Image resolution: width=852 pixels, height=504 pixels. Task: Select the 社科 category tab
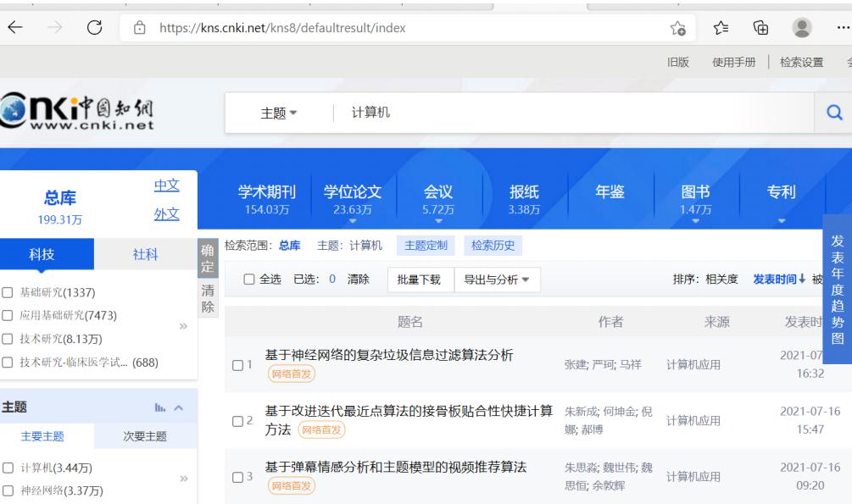tap(145, 256)
